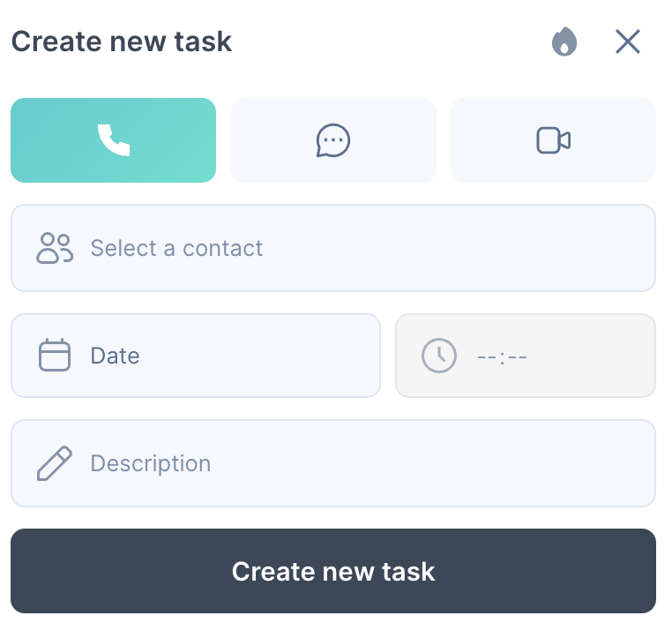672x623 pixels.
Task: Click the Create new task button
Action: tap(333, 571)
